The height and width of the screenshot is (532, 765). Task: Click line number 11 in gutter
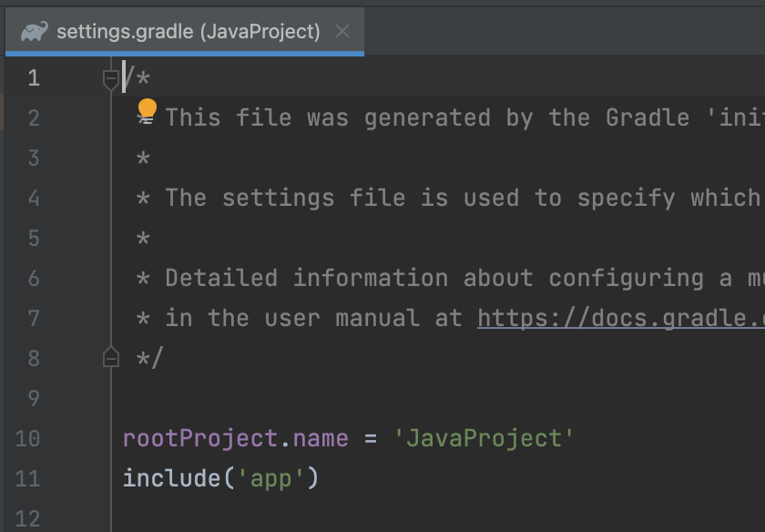pyautogui.click(x=27, y=478)
